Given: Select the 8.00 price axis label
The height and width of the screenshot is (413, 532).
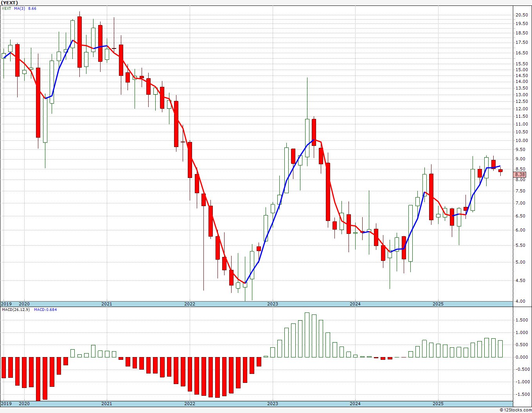Looking at the screenshot, I should (x=520, y=180).
